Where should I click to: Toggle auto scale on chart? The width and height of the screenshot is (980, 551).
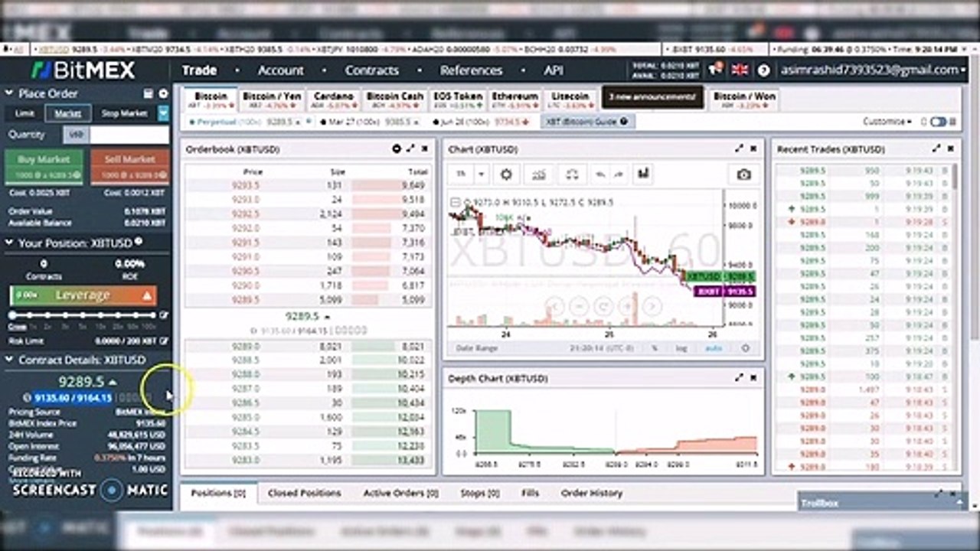pyautogui.click(x=714, y=348)
